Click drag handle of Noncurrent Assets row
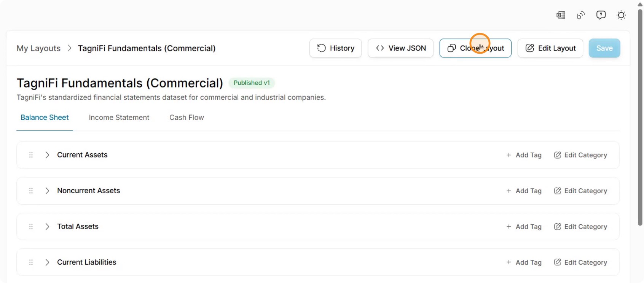The width and height of the screenshot is (644, 283). [31, 191]
